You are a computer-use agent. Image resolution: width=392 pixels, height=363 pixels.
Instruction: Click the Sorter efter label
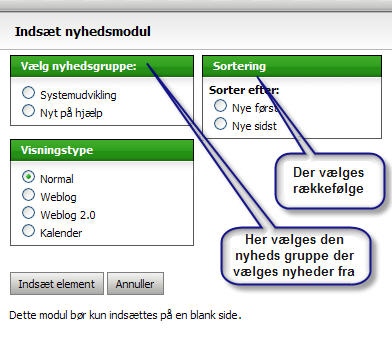tap(244, 90)
